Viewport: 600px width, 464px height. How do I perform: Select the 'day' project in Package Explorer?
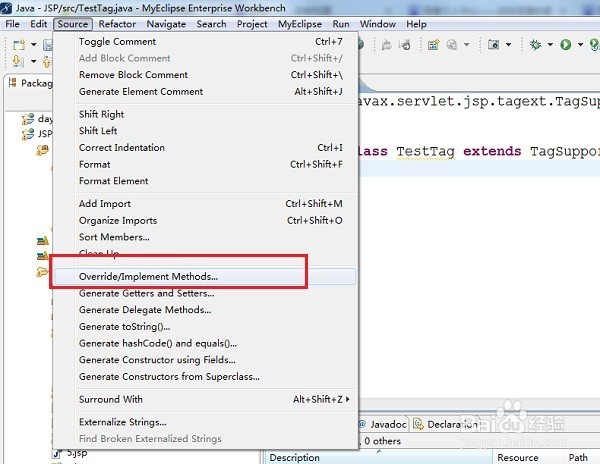(38, 119)
